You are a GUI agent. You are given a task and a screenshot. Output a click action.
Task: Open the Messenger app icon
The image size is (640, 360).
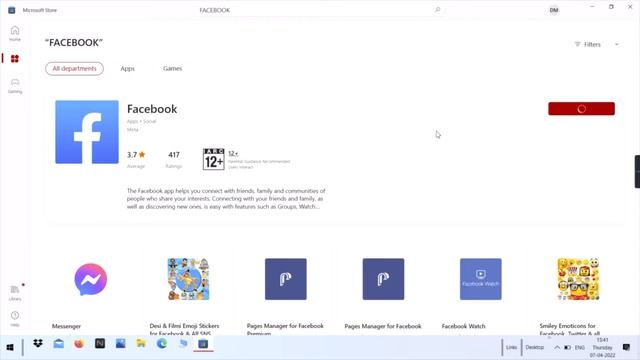point(91,279)
